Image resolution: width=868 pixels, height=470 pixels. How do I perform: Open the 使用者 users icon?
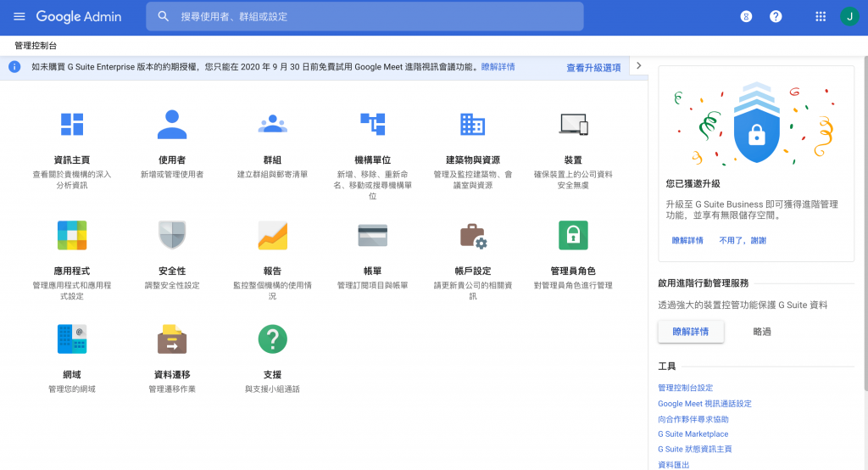(x=172, y=124)
